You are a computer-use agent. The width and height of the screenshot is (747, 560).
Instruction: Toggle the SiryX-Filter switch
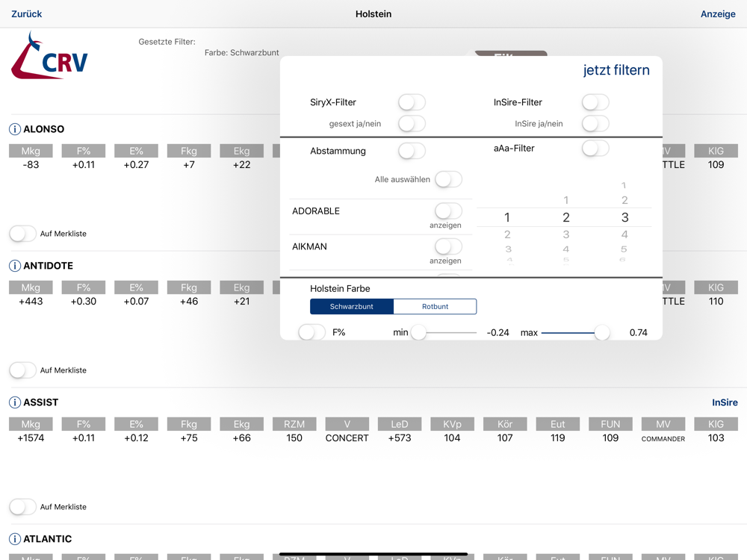click(412, 102)
